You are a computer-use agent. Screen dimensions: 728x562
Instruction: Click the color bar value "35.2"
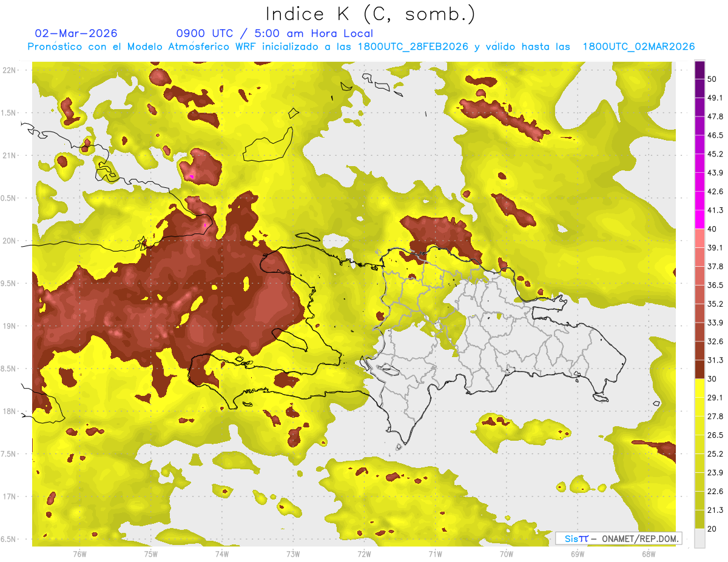point(715,304)
